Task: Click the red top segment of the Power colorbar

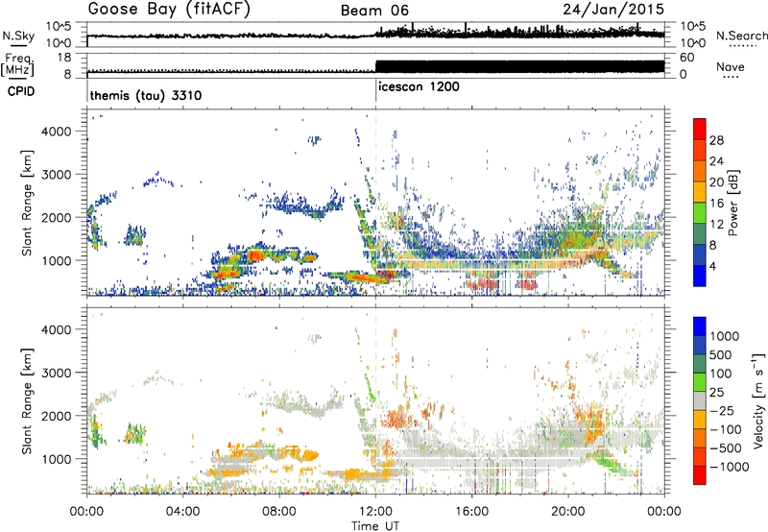Action: 700,129
